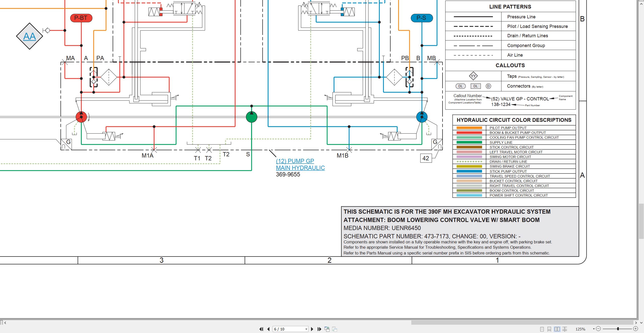The height and width of the screenshot is (333, 644).
Task: Click the YY taps diamond symbol
Action: 473,76
